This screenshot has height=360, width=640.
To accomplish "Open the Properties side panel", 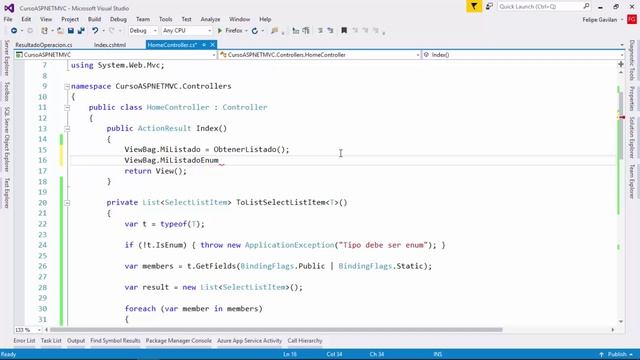I will [x=632, y=98].
